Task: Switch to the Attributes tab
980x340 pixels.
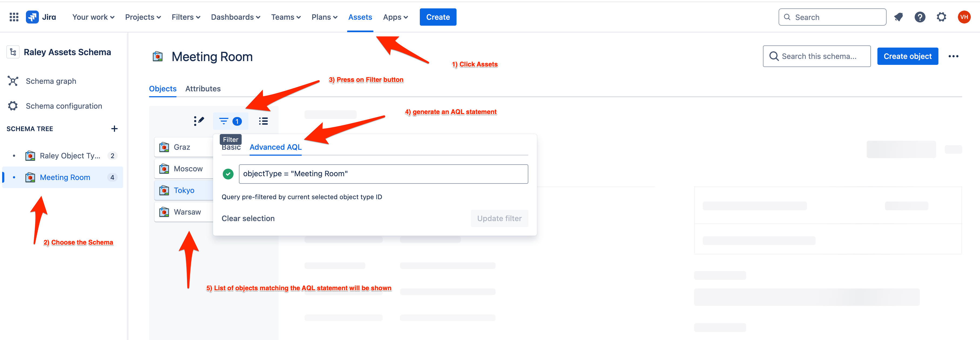Action: point(203,89)
